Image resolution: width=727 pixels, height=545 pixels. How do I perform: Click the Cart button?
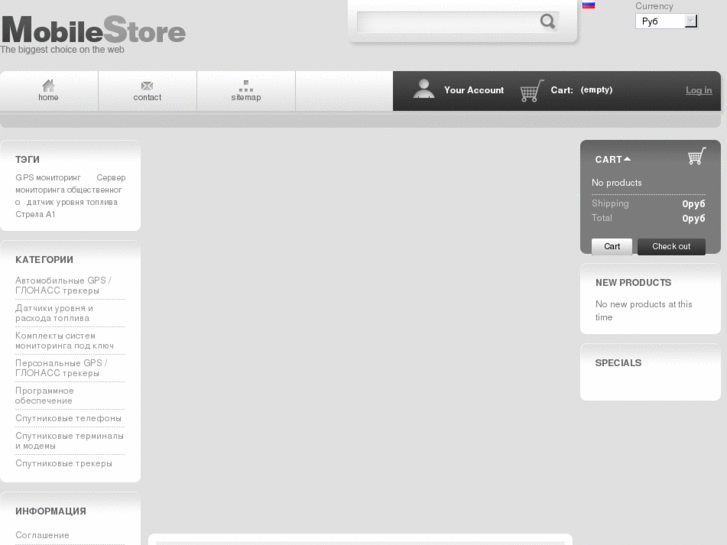click(x=612, y=246)
